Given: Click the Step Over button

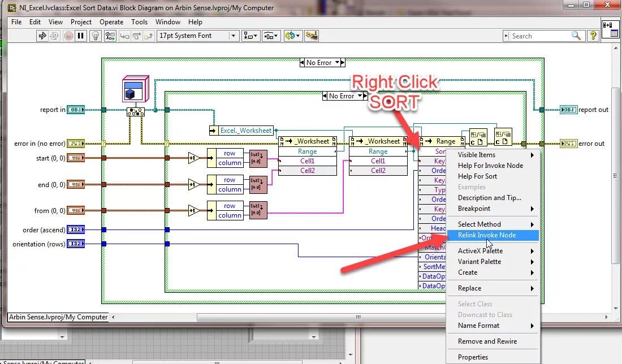Looking at the screenshot, I should click(136, 36).
